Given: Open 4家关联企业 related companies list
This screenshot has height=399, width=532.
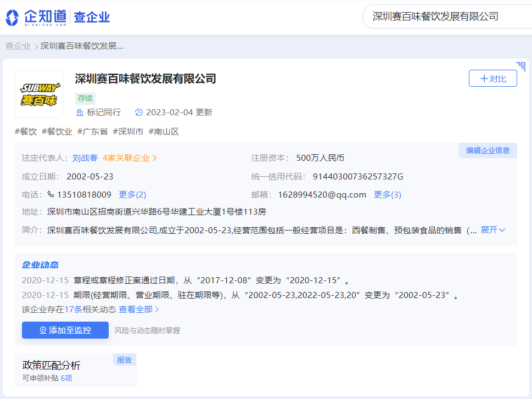Looking at the screenshot, I should click(130, 158).
